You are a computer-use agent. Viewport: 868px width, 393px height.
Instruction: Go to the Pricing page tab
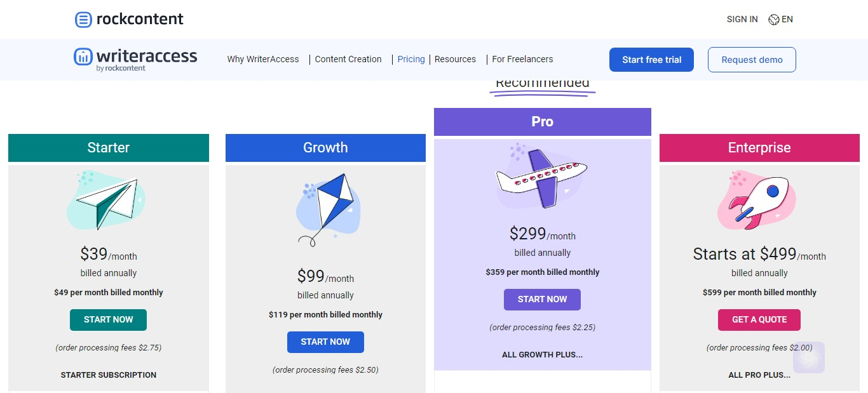point(411,59)
